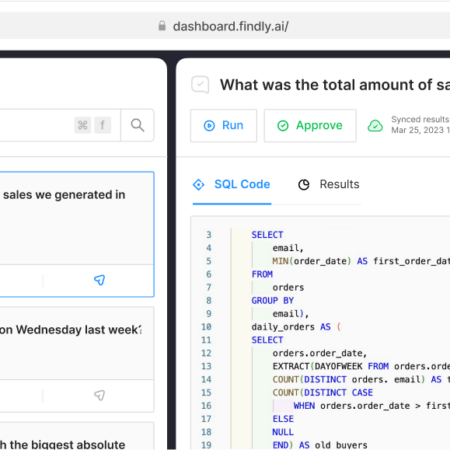The image size is (450, 450).
Task: Click the 'GROUP BY' code line
Action: click(272, 301)
